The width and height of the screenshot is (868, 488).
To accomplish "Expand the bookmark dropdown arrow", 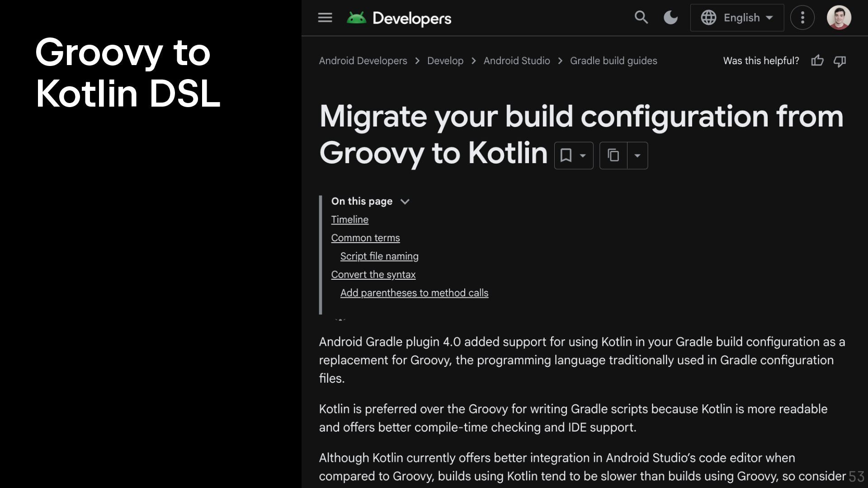I will coord(583,155).
